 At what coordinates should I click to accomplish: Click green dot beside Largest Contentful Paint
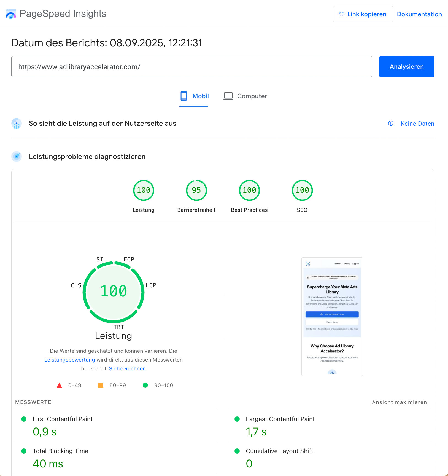[x=237, y=419]
